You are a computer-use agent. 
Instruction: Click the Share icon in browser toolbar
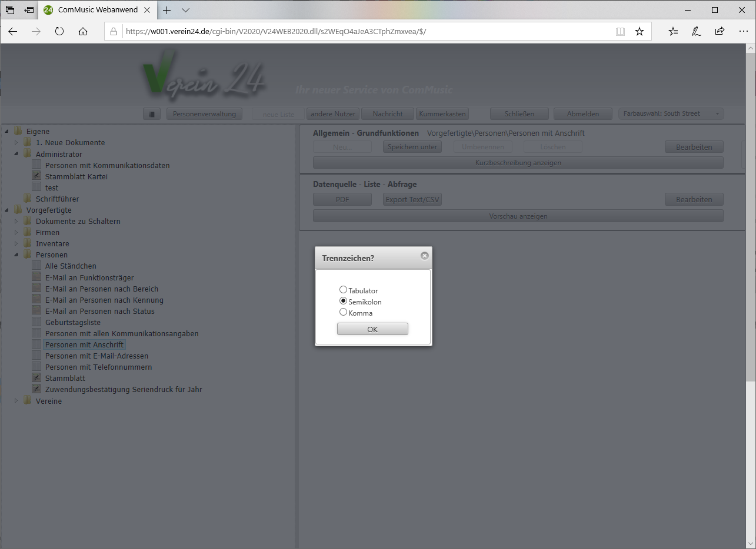[x=720, y=32]
